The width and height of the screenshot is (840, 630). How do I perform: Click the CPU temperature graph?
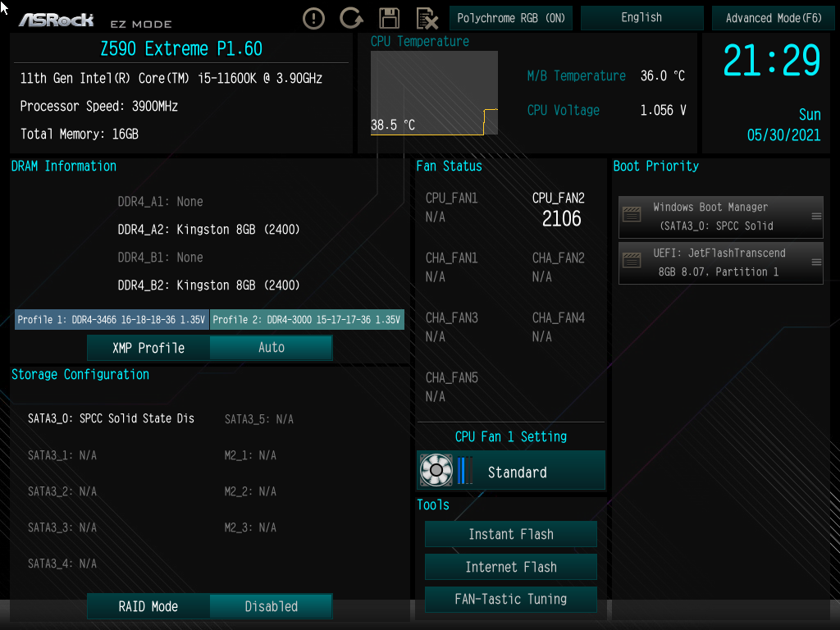coord(434,94)
